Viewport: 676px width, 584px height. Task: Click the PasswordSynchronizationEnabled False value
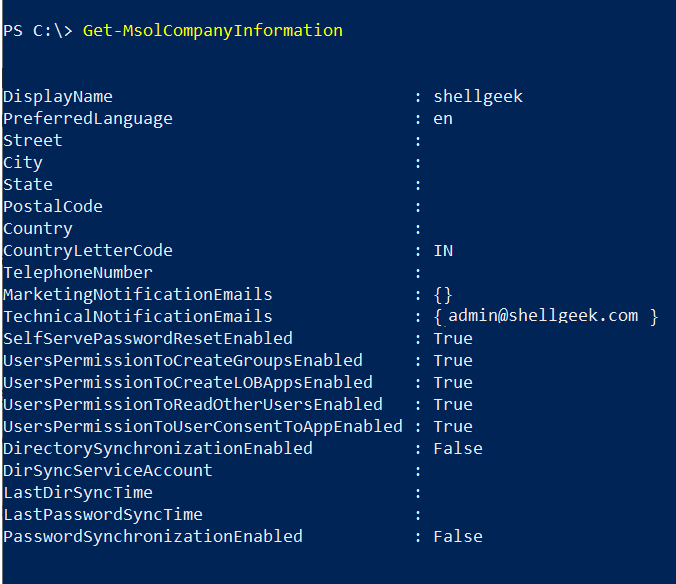tap(458, 537)
